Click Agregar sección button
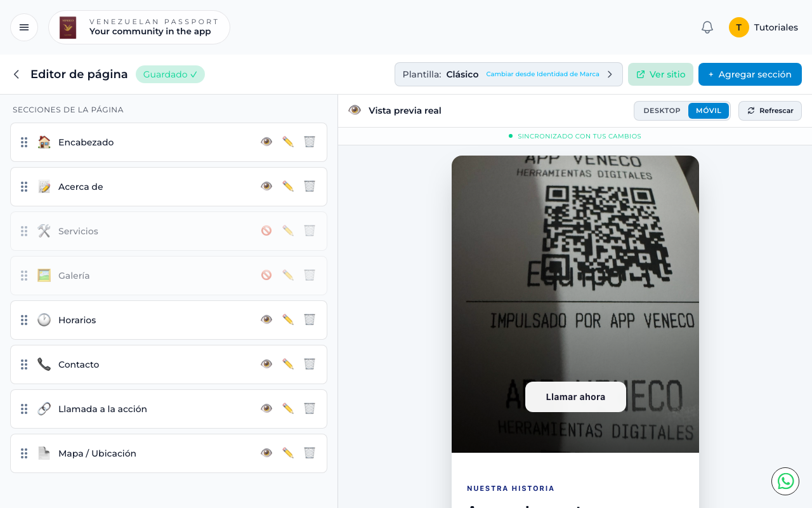The height and width of the screenshot is (508, 812). [750, 74]
